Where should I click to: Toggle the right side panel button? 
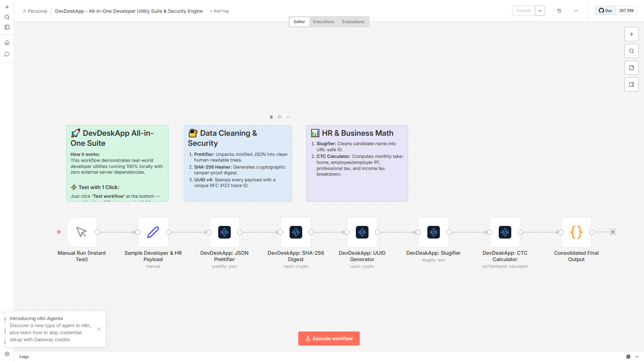tap(632, 84)
